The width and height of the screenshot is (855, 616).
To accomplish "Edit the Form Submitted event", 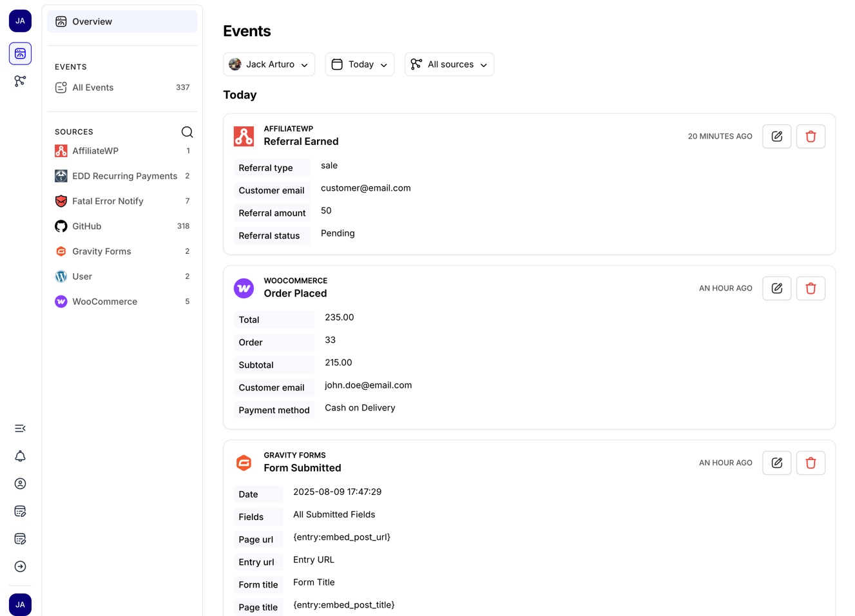I will [776, 463].
